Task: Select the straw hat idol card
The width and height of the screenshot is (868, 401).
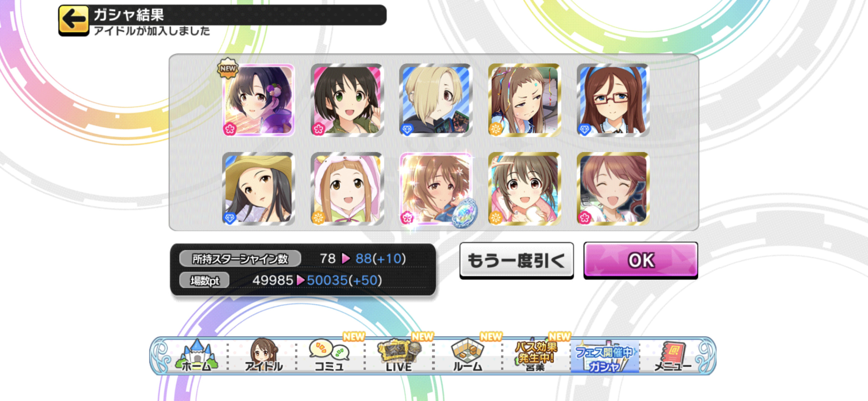Action: click(258, 189)
